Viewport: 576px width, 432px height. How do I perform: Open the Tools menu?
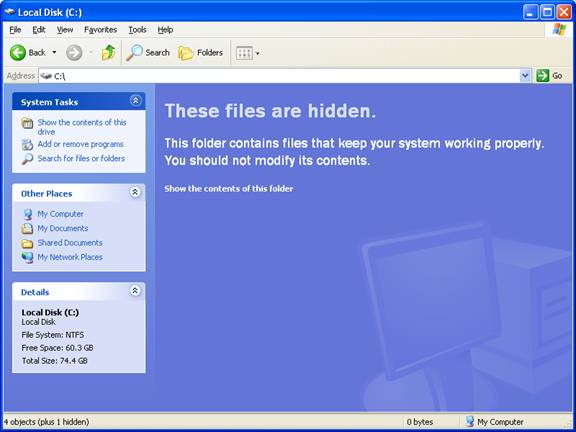click(x=137, y=30)
